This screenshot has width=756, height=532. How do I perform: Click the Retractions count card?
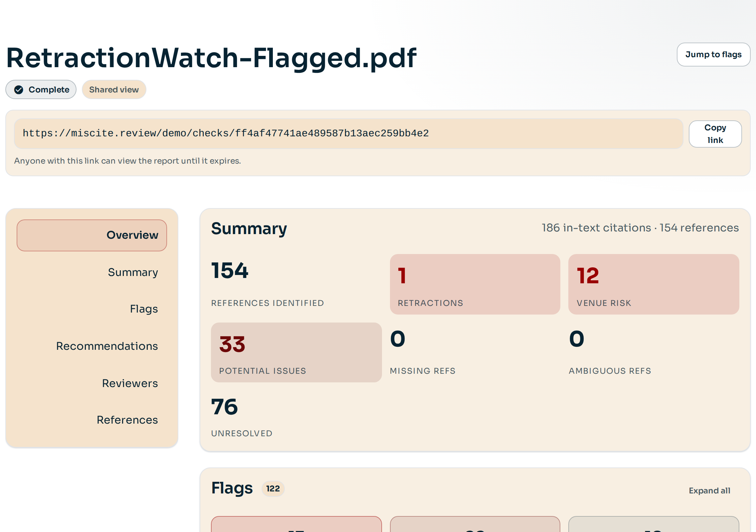(475, 284)
